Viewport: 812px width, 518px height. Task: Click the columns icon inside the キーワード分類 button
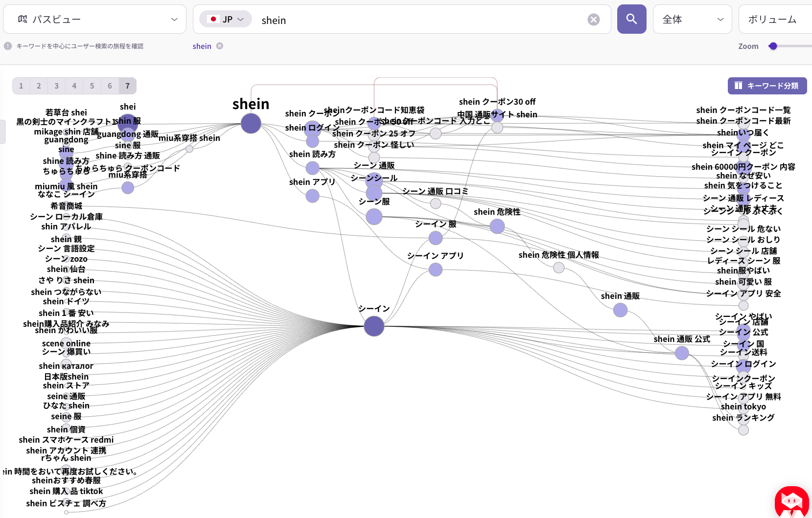(737, 86)
